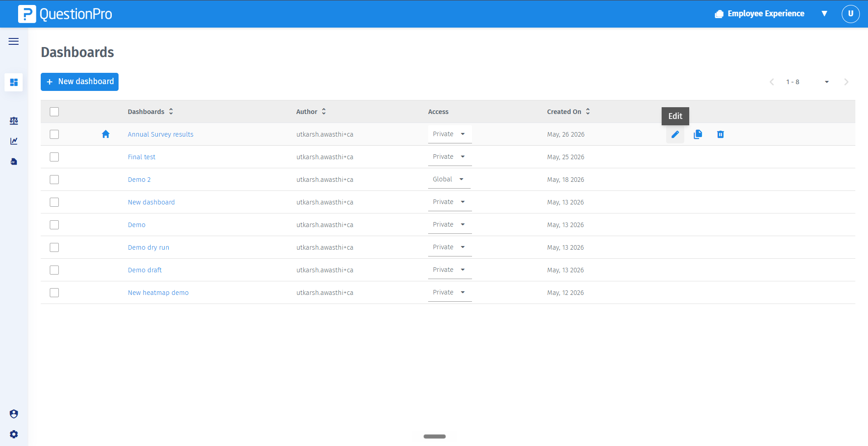
Task: Go to the previous page of dashboards
Action: pos(772,82)
